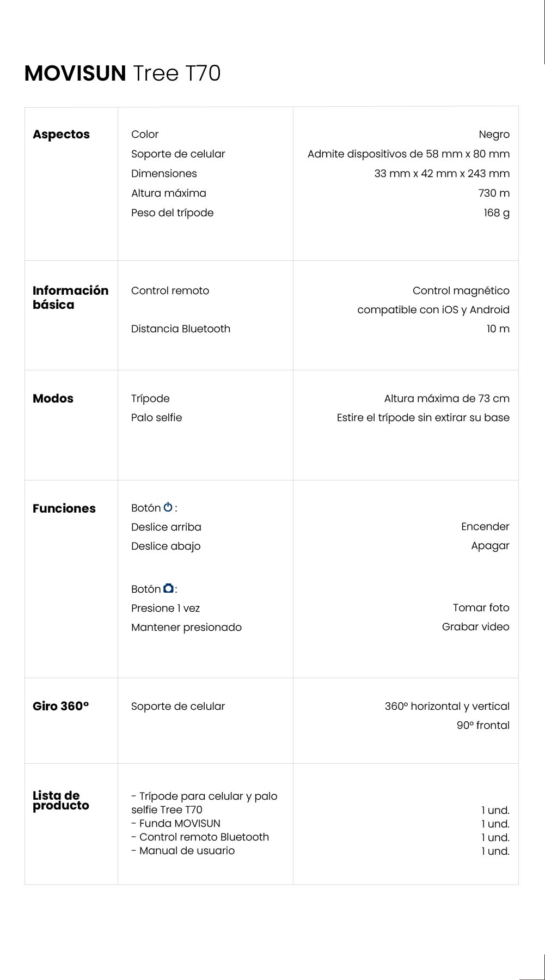
Task: Select the Peso del trípode row label
Action: 172,212
